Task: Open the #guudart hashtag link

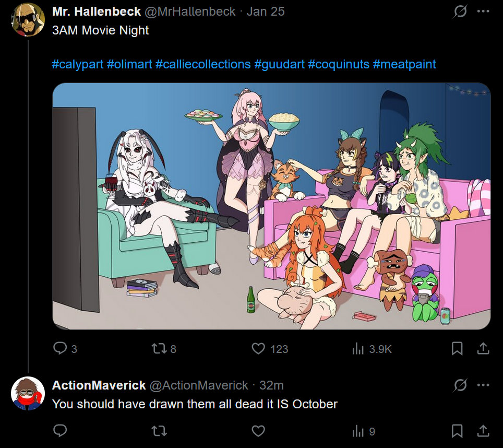Action: [x=279, y=65]
